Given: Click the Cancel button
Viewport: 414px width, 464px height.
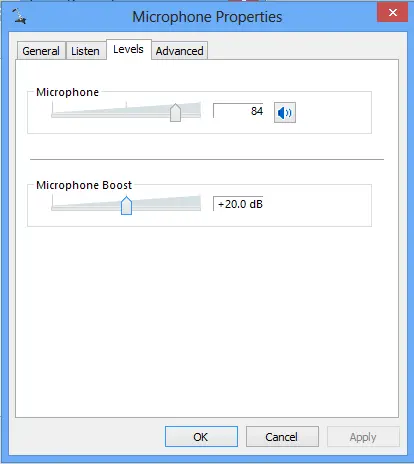Looking at the screenshot, I should (282, 437).
